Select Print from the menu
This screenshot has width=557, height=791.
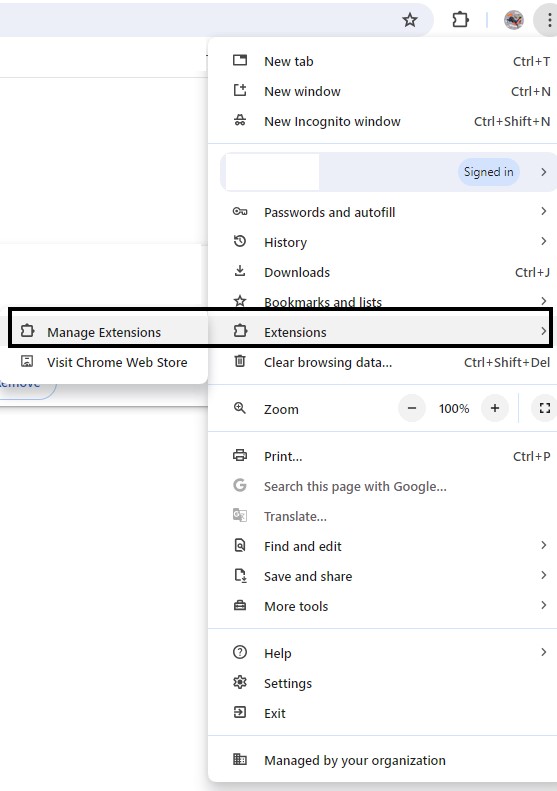coord(382,456)
